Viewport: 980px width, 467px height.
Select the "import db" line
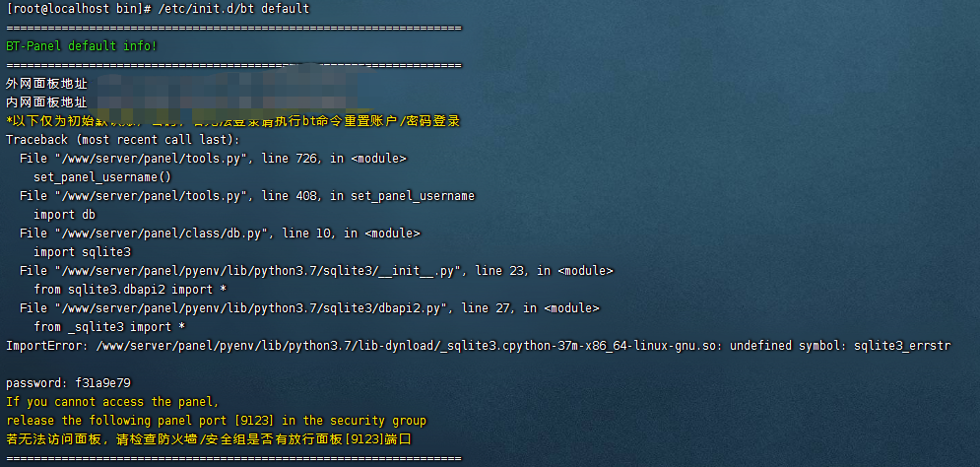pos(64,215)
